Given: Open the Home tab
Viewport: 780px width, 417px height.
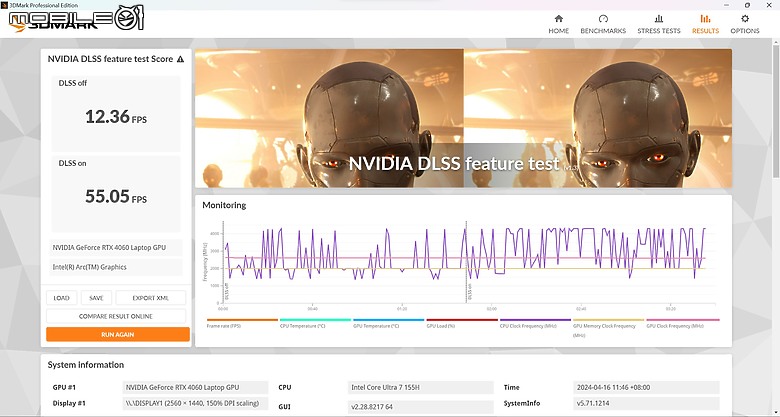Looking at the screenshot, I should (x=558, y=24).
